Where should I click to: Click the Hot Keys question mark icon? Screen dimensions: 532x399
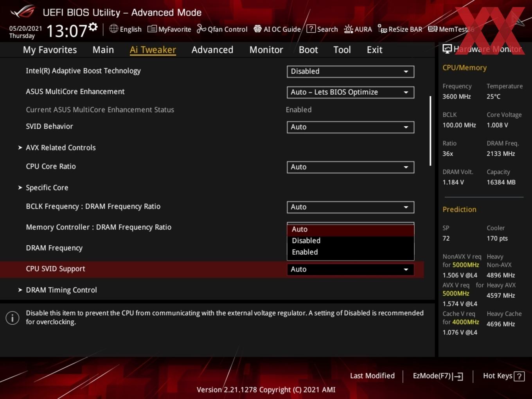point(519,376)
